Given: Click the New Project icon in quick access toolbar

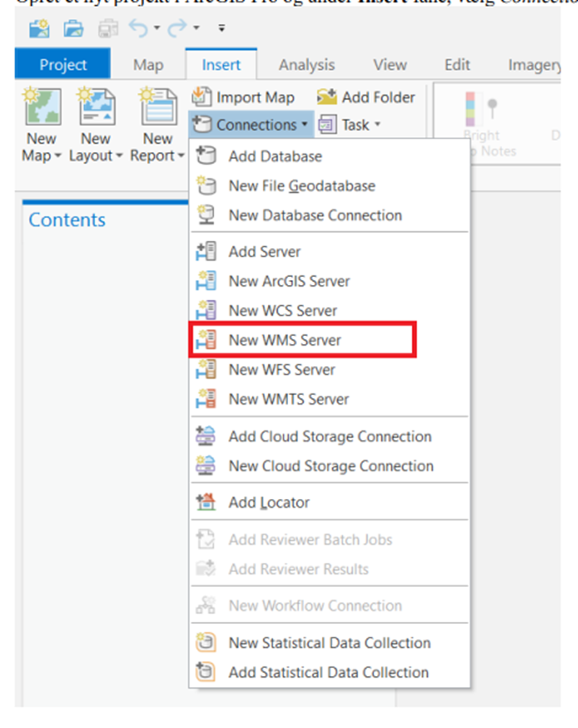Looking at the screenshot, I should tap(39, 29).
